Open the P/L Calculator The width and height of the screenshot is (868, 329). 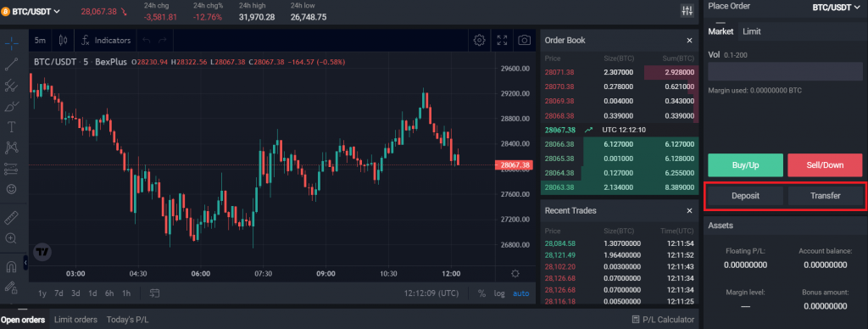(x=663, y=320)
